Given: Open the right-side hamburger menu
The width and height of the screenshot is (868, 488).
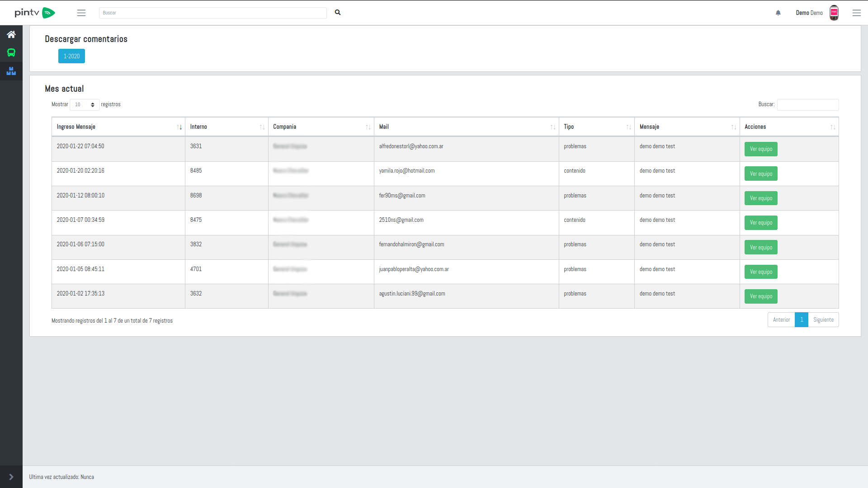Looking at the screenshot, I should point(856,13).
